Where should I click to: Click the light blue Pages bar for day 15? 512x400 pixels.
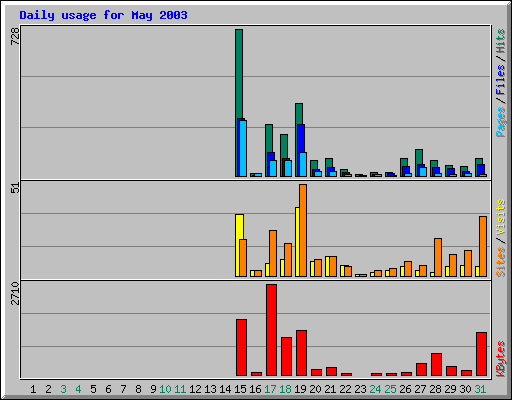[243, 148]
